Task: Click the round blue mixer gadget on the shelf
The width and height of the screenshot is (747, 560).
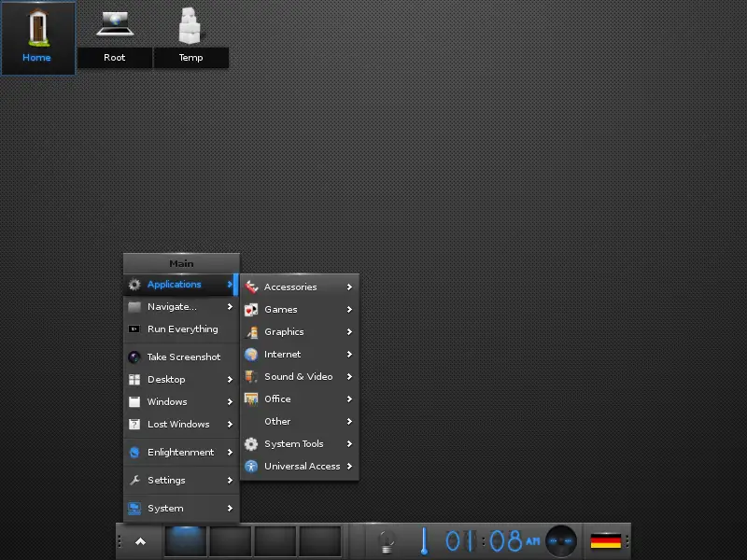Action: (x=561, y=541)
